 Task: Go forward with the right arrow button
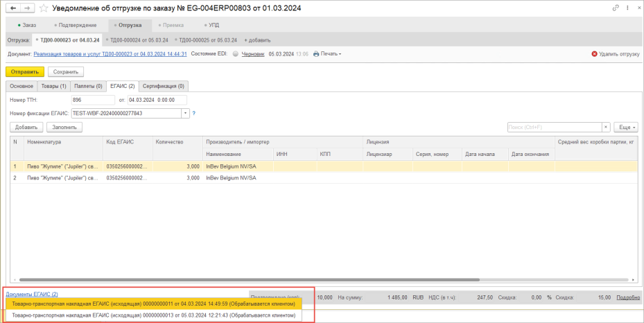point(27,8)
